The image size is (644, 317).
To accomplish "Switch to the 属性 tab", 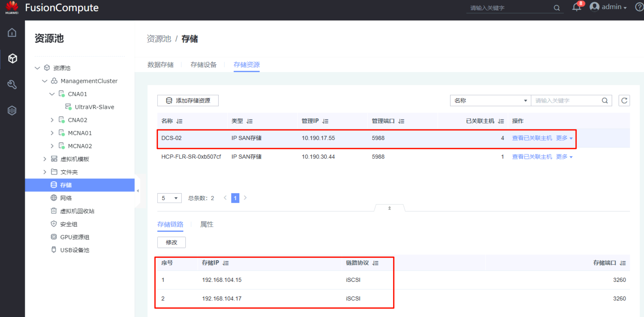I will pyautogui.click(x=207, y=224).
